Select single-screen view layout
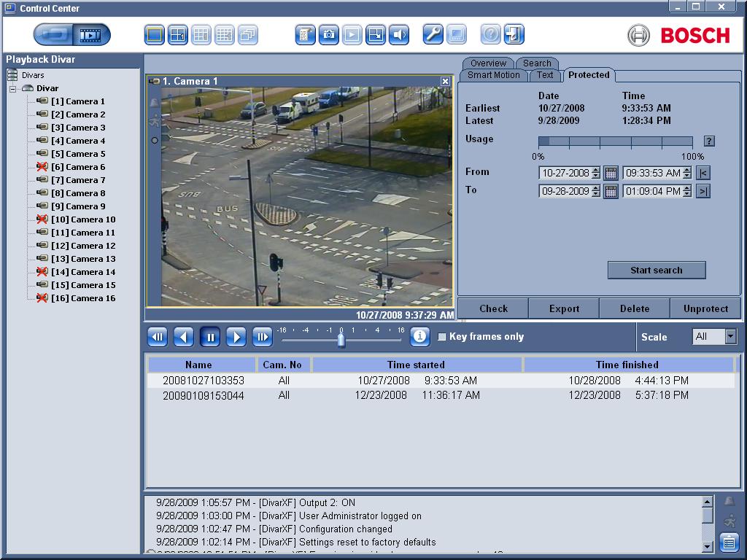Image resolution: width=747 pixels, height=560 pixels. (x=155, y=35)
